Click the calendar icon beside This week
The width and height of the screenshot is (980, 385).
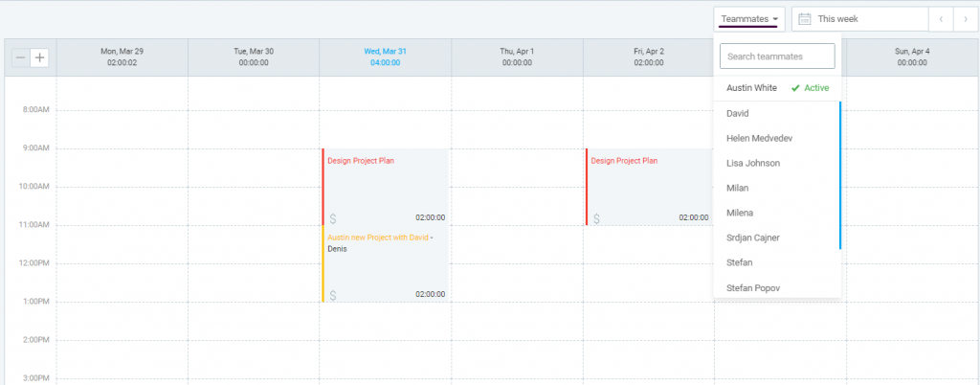[805, 19]
